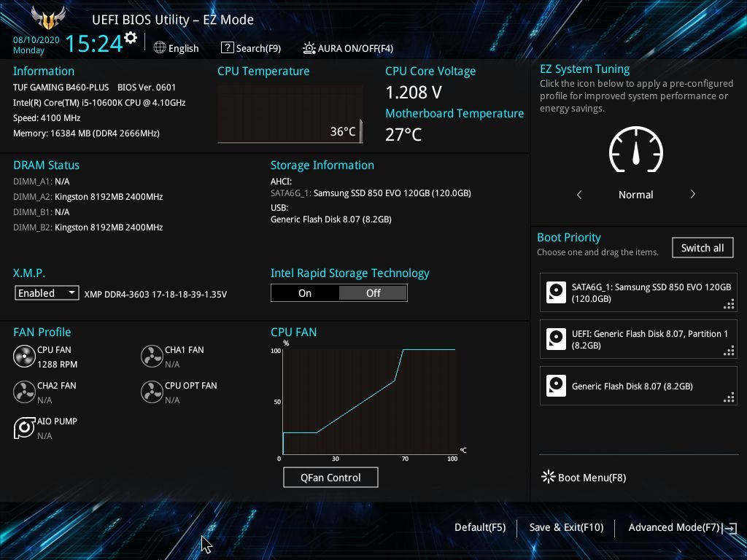This screenshot has width=747, height=560.
Task: Click the Advanced Mode exit arrow icon
Action: click(x=729, y=528)
